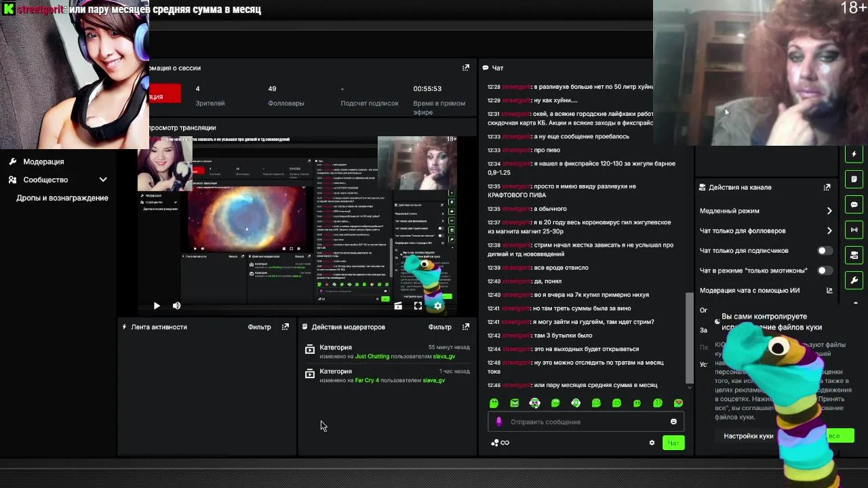This screenshot has width=868, height=488.
Task: Open emoji picker in message field
Action: tap(673, 422)
